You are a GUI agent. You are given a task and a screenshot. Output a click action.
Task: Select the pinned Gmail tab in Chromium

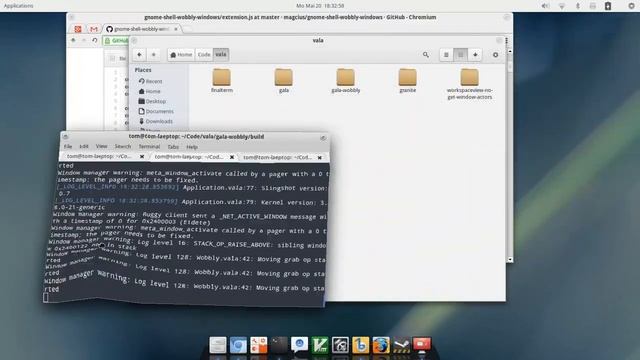tap(94, 29)
